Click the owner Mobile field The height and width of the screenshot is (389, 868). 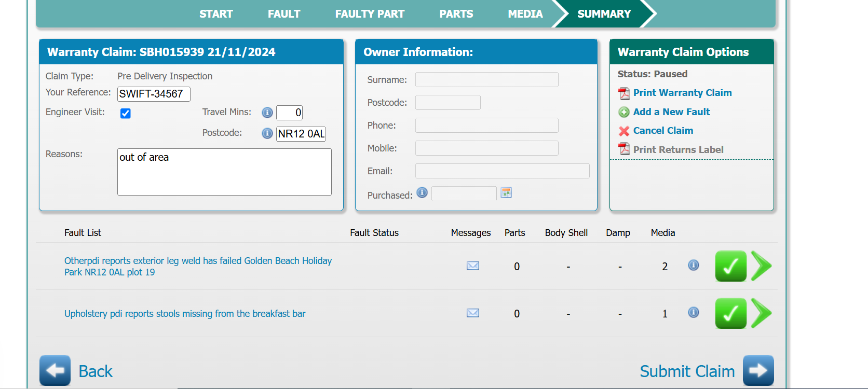487,148
